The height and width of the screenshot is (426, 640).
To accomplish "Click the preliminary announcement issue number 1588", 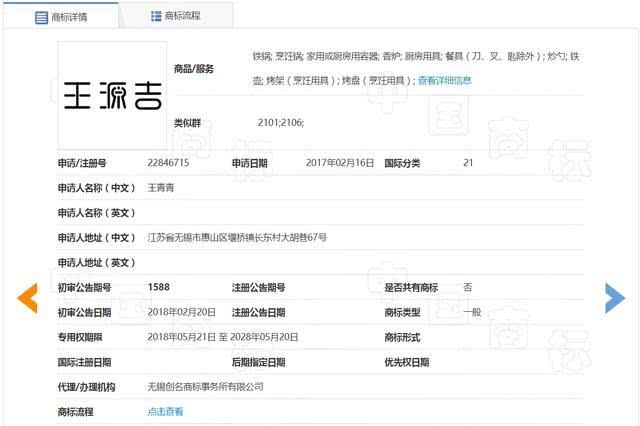I will pyautogui.click(x=158, y=287).
